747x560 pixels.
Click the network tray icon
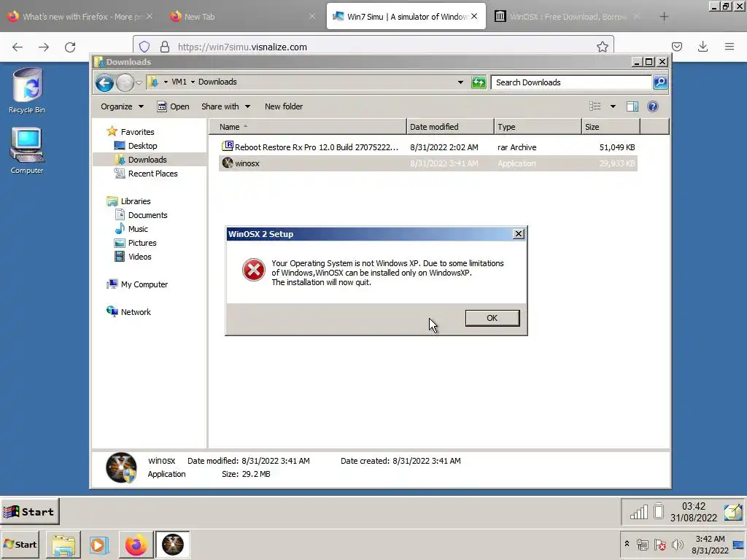[x=643, y=545]
